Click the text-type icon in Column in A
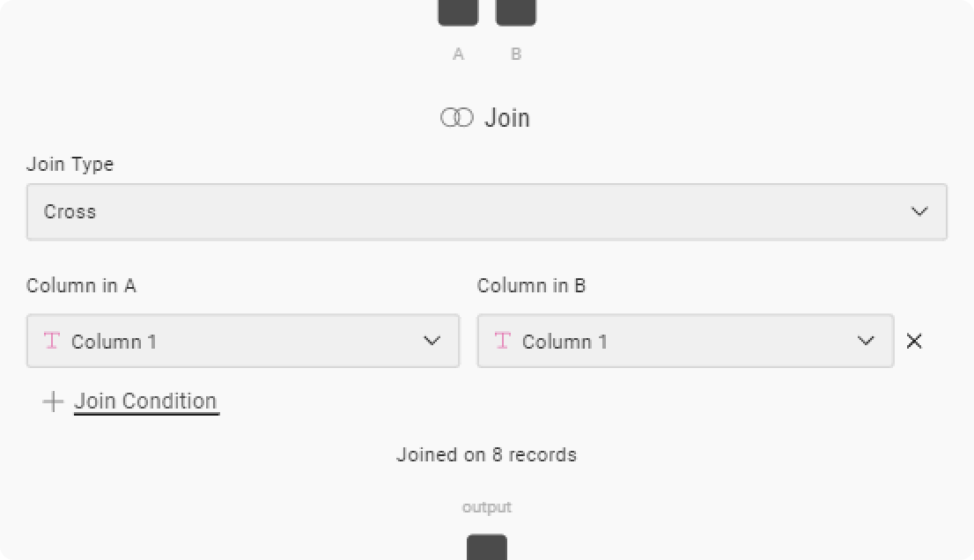 click(51, 341)
